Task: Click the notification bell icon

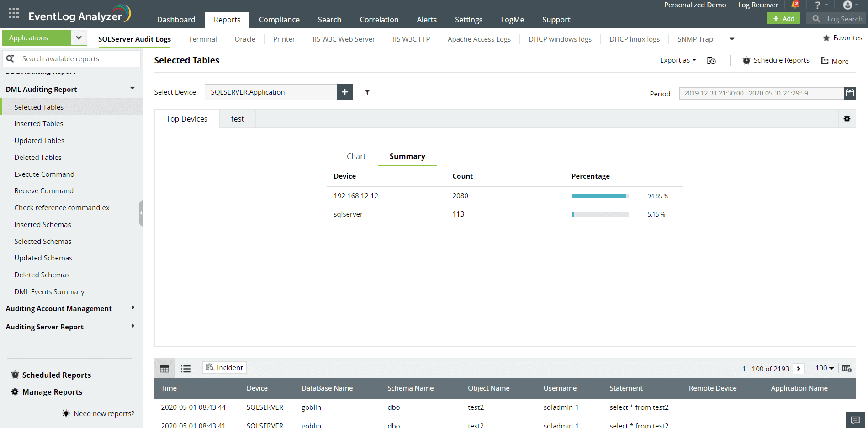Action: tap(794, 5)
